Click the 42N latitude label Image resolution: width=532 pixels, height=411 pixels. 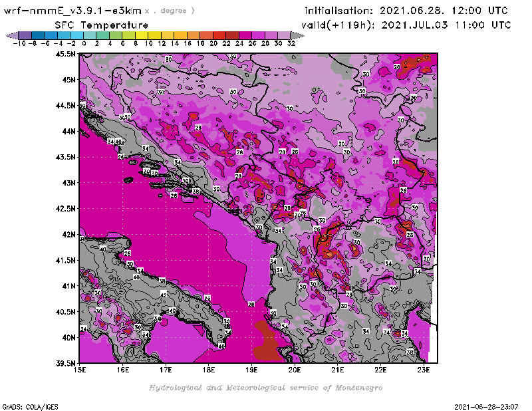tap(68, 235)
